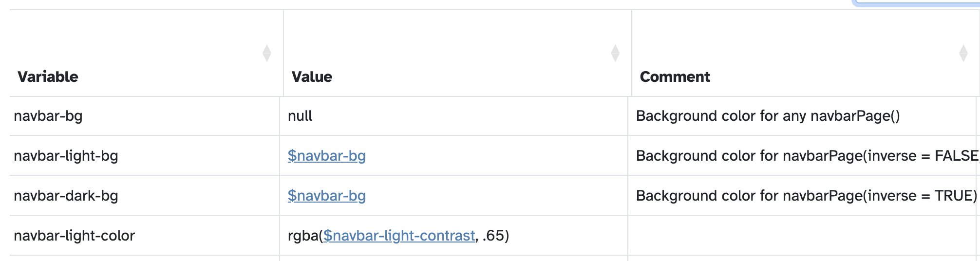Open $navbar-bg link in navbar-light-bg row
Image resolution: width=980 pixels, height=261 pixels.
click(326, 156)
